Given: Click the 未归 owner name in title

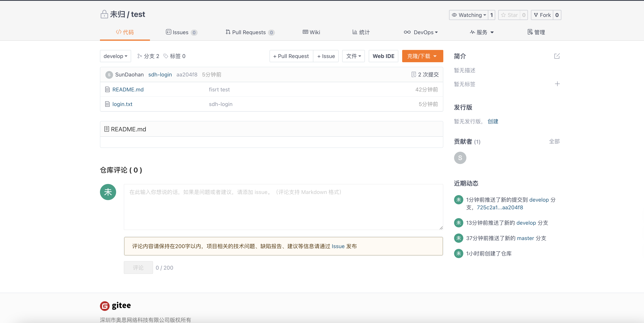Looking at the screenshot, I should 117,14.
